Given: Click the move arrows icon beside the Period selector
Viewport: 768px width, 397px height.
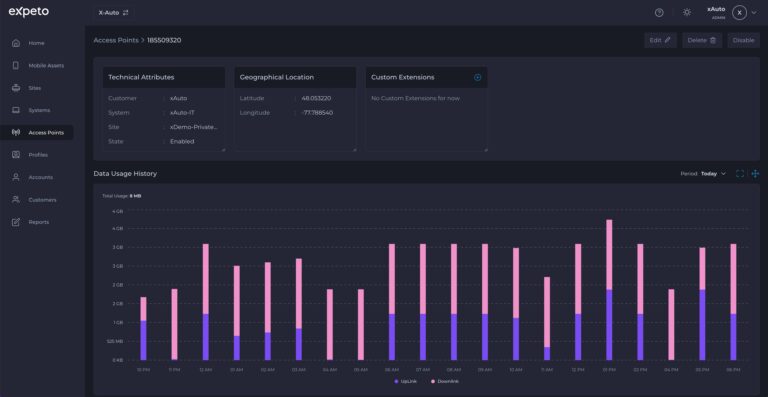Looking at the screenshot, I should click(755, 174).
